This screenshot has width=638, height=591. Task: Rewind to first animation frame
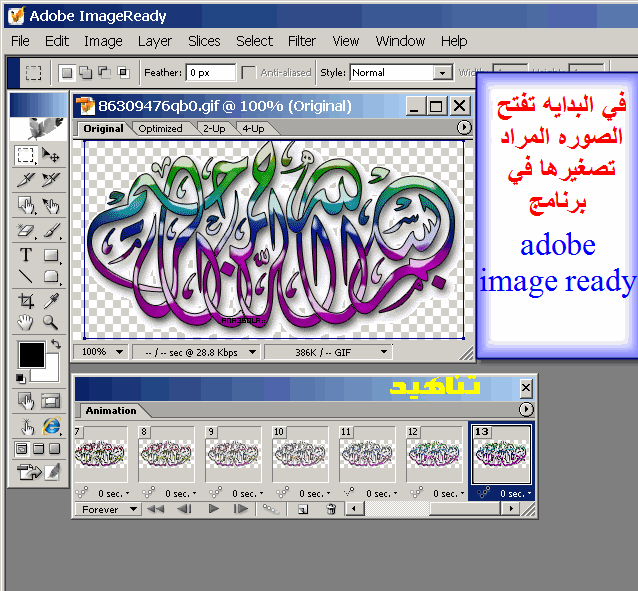coord(155,509)
